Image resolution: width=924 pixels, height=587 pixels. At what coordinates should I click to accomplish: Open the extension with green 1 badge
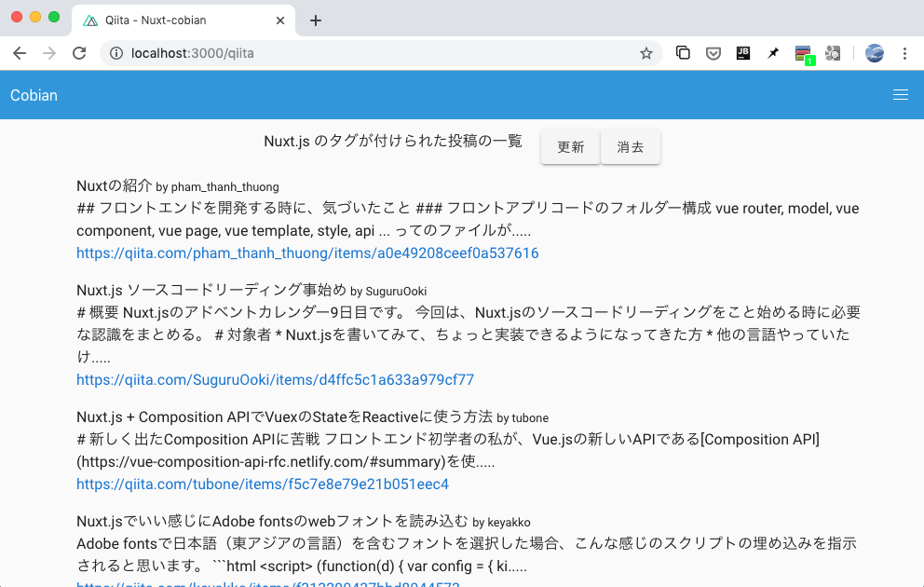coord(805,54)
